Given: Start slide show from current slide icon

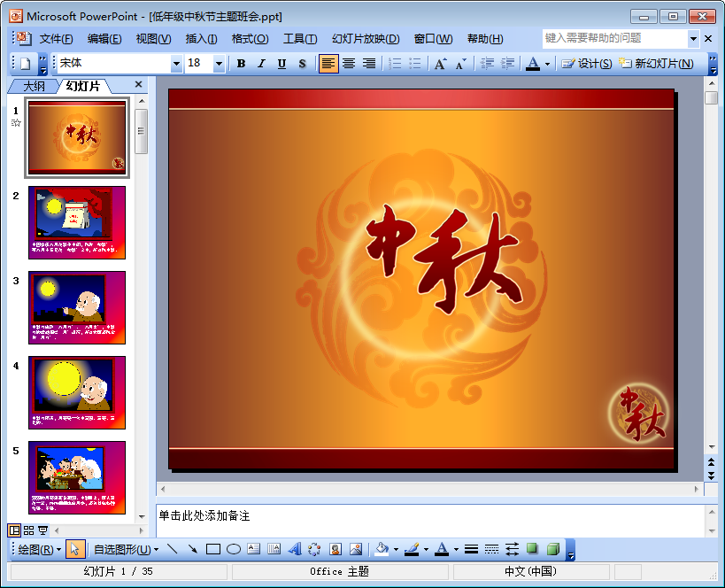Looking at the screenshot, I should pos(43,530).
